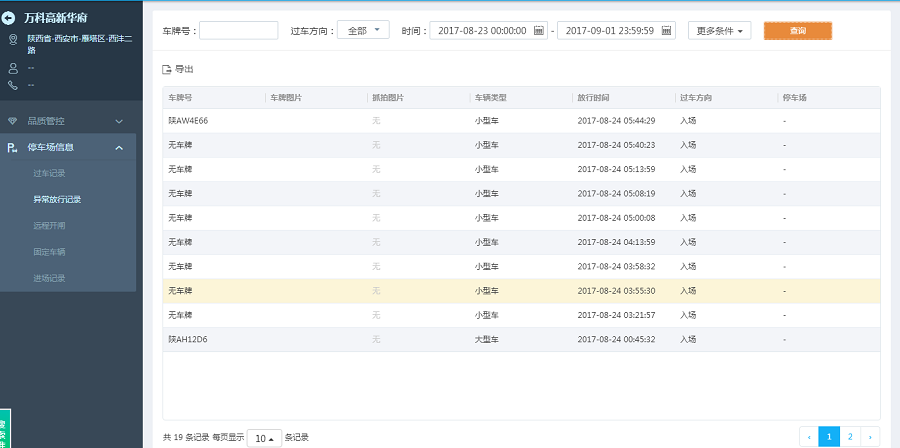Go to page 2 of results
Screen dimensions: 900x448
[x=850, y=437]
